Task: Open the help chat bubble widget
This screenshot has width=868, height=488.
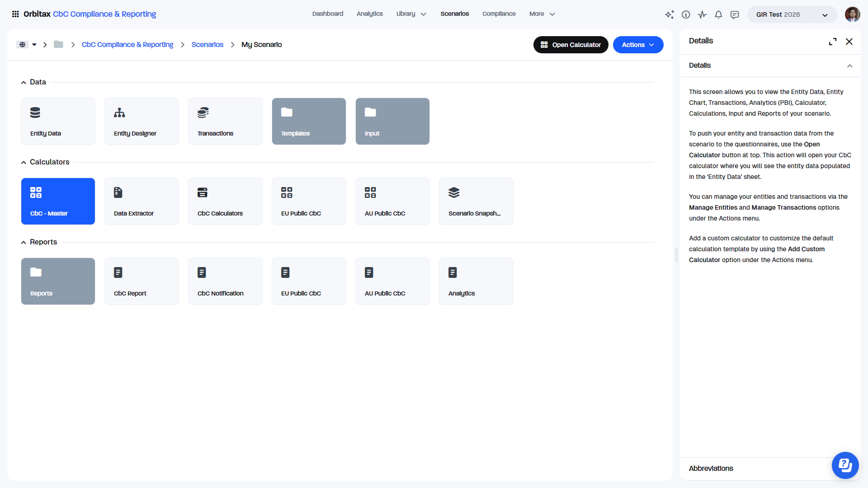Action: [x=845, y=465]
